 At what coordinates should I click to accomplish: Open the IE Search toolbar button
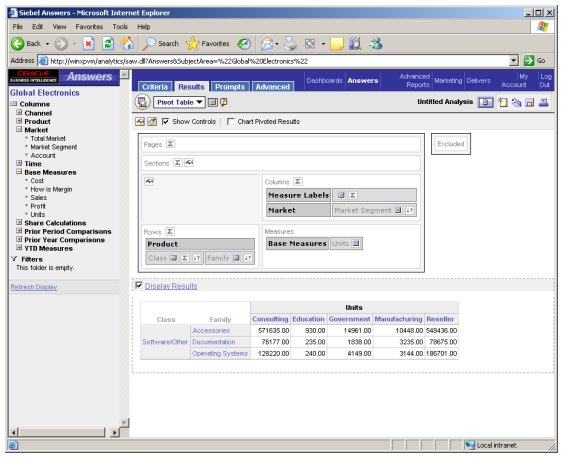(x=160, y=44)
